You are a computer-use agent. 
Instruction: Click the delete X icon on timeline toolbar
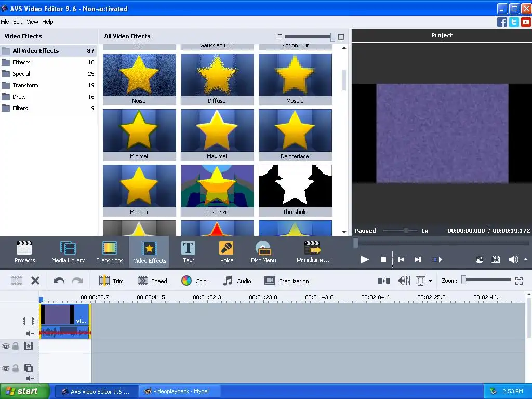pyautogui.click(x=35, y=281)
